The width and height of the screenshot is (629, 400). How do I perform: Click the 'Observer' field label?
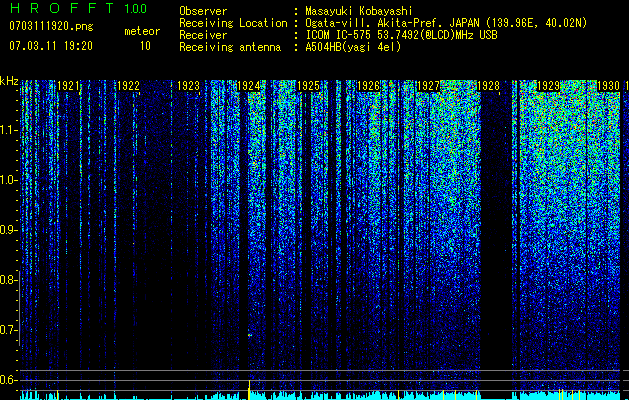click(203, 11)
